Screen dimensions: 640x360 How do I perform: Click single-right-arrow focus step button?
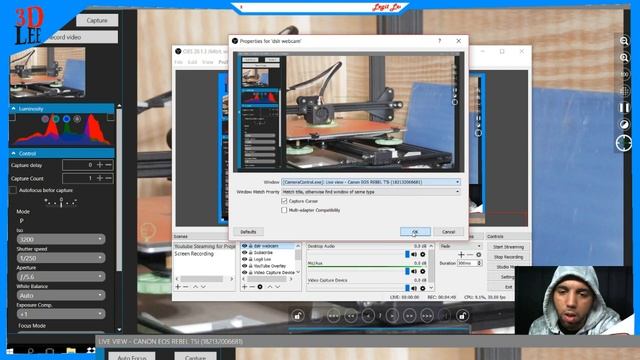(x=392, y=316)
